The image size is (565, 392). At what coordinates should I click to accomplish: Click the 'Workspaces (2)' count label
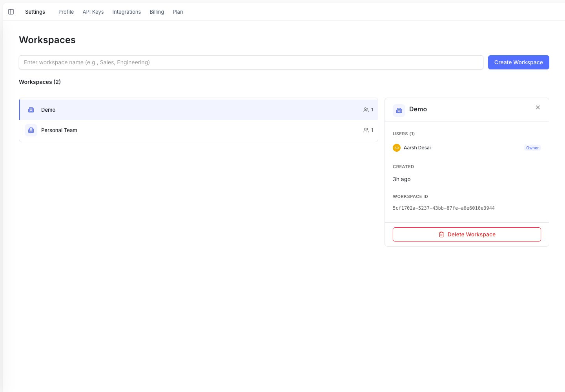pos(40,82)
